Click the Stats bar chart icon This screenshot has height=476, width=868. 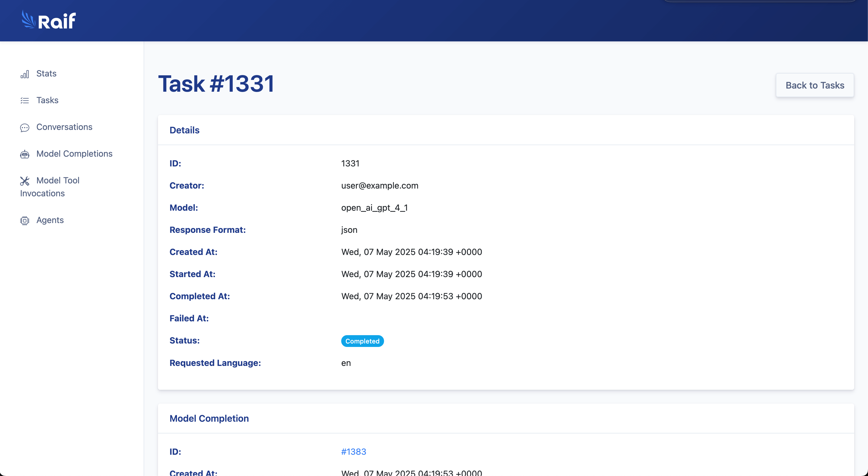[x=25, y=74]
